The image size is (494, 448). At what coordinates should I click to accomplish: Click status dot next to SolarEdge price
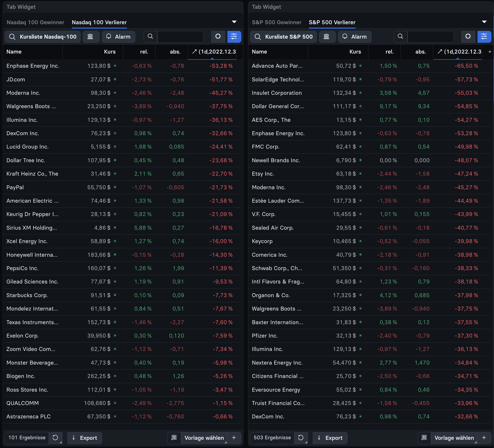point(360,79)
